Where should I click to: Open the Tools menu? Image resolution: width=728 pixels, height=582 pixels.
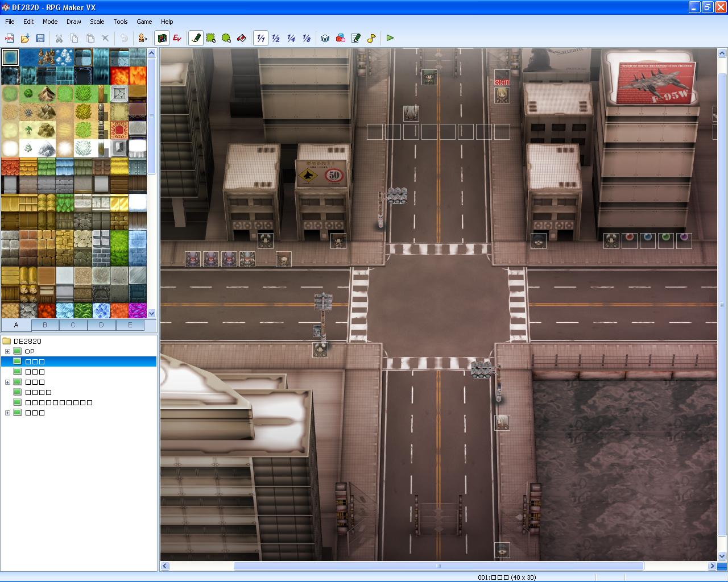tap(121, 22)
